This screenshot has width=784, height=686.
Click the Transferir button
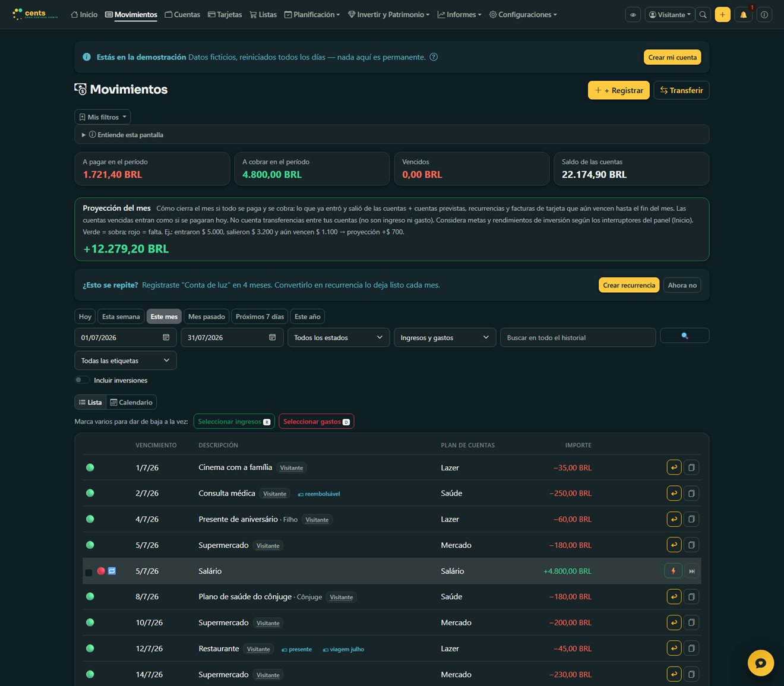681,90
